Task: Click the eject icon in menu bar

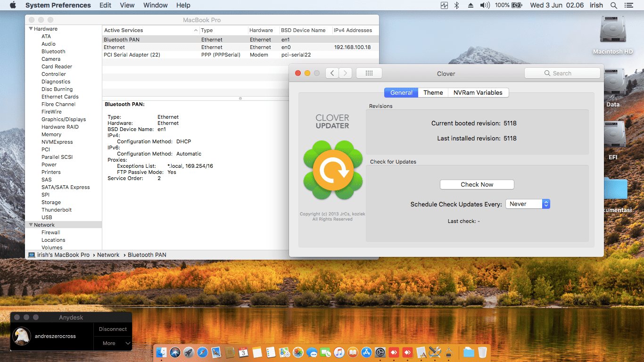Action: (471, 5)
